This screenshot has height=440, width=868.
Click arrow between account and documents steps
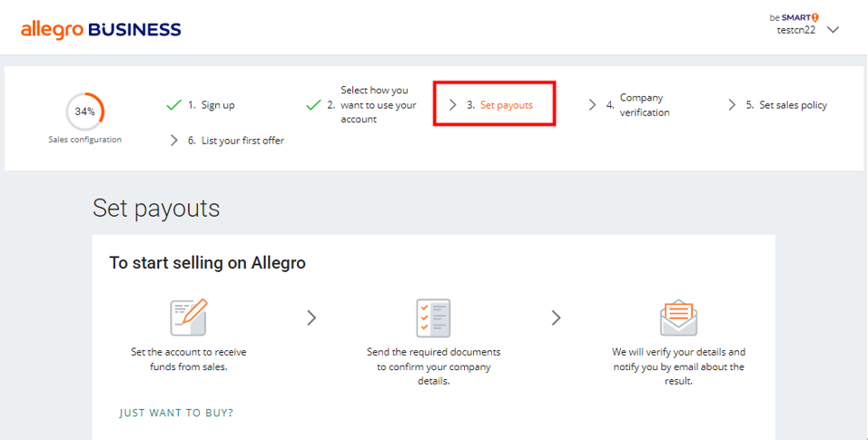(311, 318)
